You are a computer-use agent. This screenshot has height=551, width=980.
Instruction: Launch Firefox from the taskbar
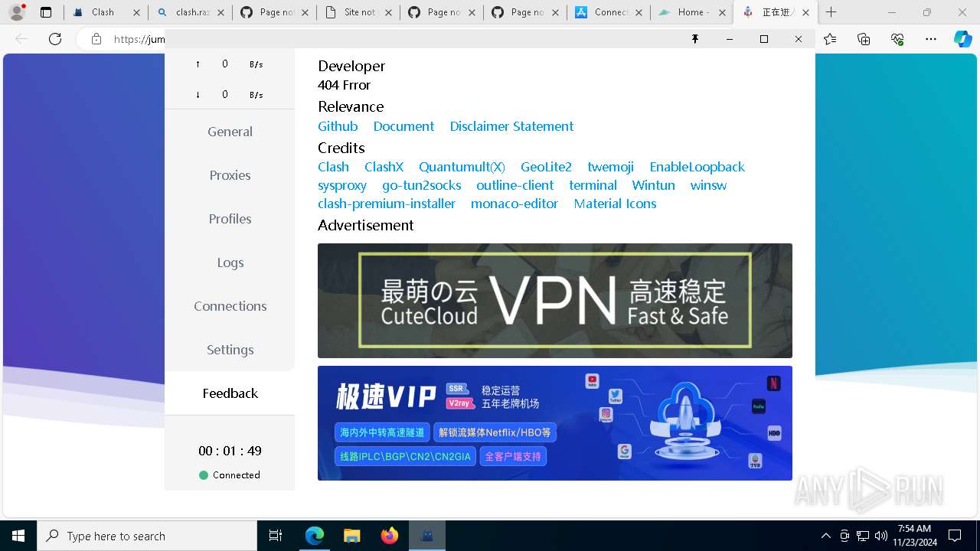(389, 536)
